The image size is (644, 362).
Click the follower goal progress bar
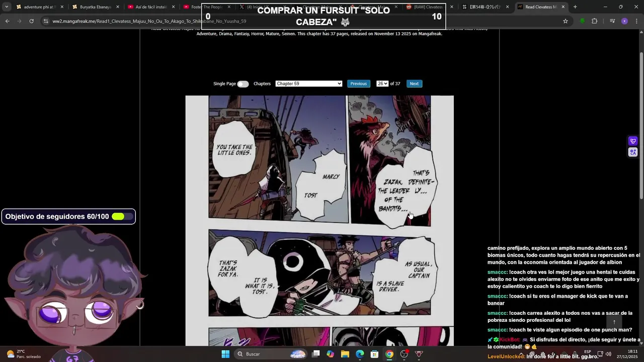coord(122,217)
